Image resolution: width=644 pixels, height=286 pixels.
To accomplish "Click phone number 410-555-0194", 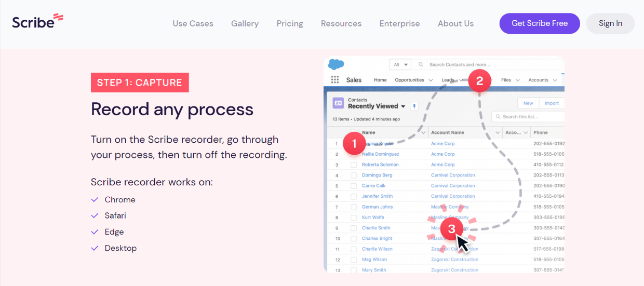I will [548, 196].
